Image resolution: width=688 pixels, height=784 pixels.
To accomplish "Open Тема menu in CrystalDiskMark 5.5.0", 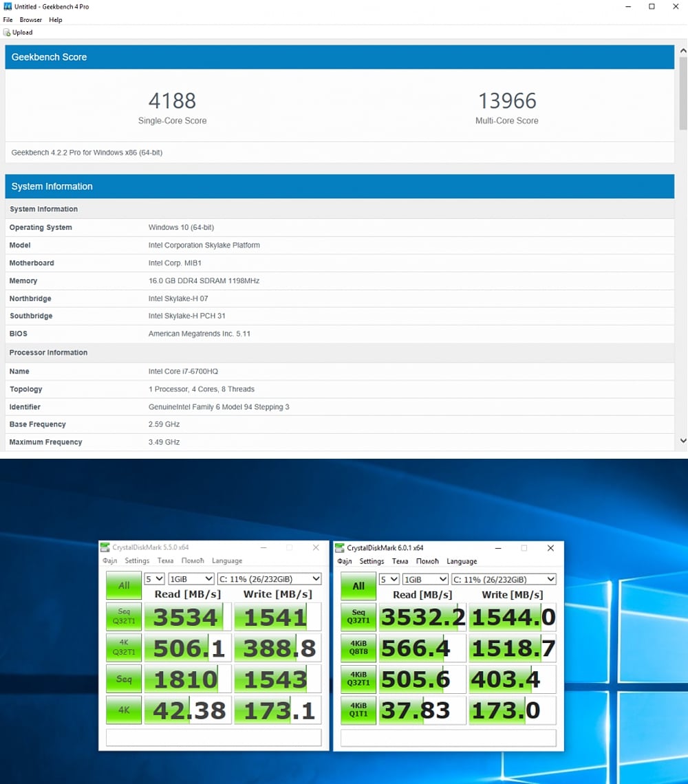I will [165, 561].
